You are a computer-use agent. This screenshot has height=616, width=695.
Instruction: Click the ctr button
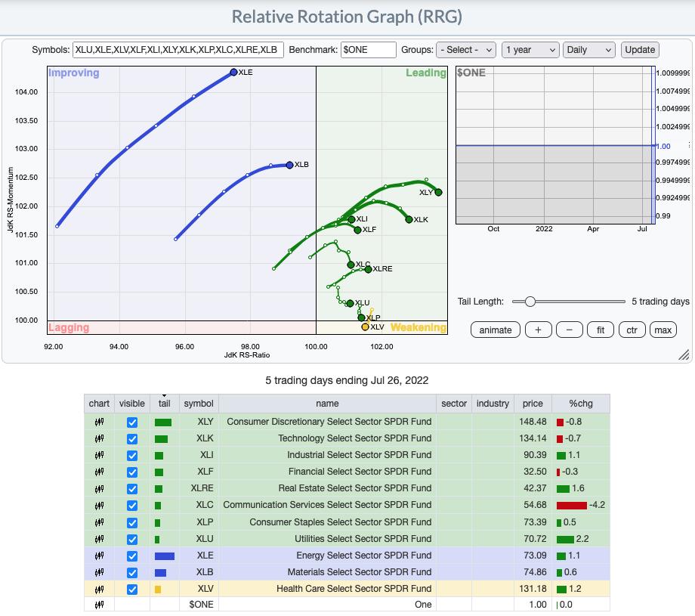coord(632,330)
